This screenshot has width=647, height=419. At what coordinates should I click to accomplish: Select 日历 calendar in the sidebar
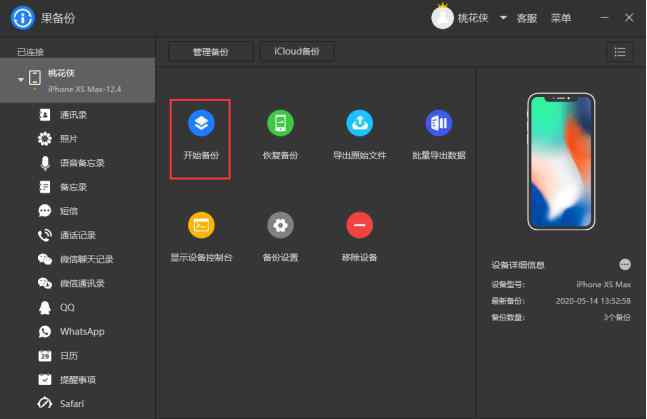(x=78, y=355)
